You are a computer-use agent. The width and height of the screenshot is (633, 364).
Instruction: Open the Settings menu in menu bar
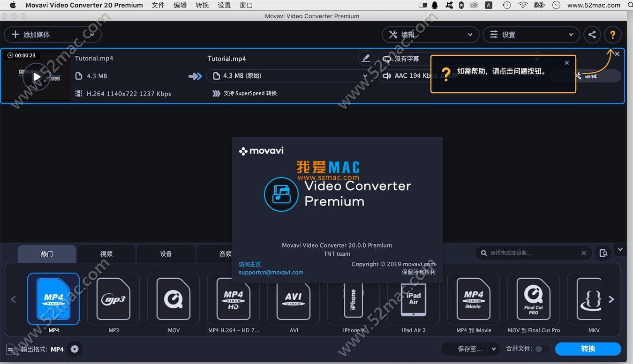[224, 5]
